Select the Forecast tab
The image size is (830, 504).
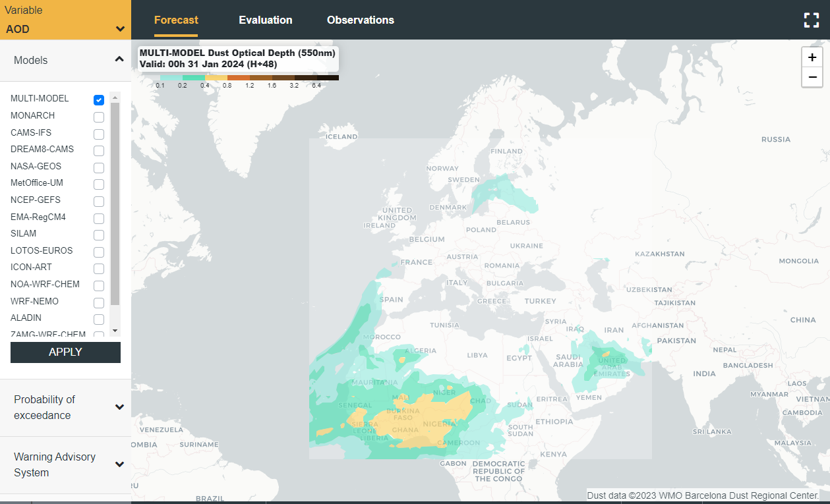(176, 20)
